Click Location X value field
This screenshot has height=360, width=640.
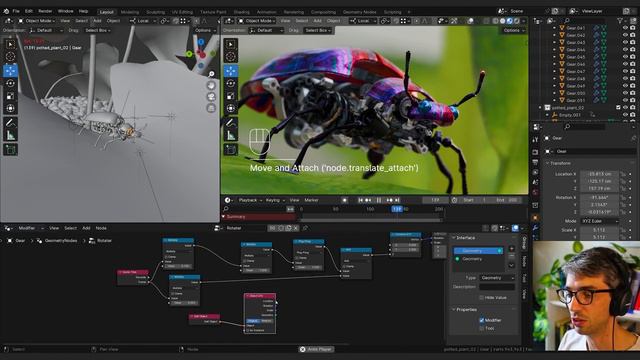(x=599, y=174)
